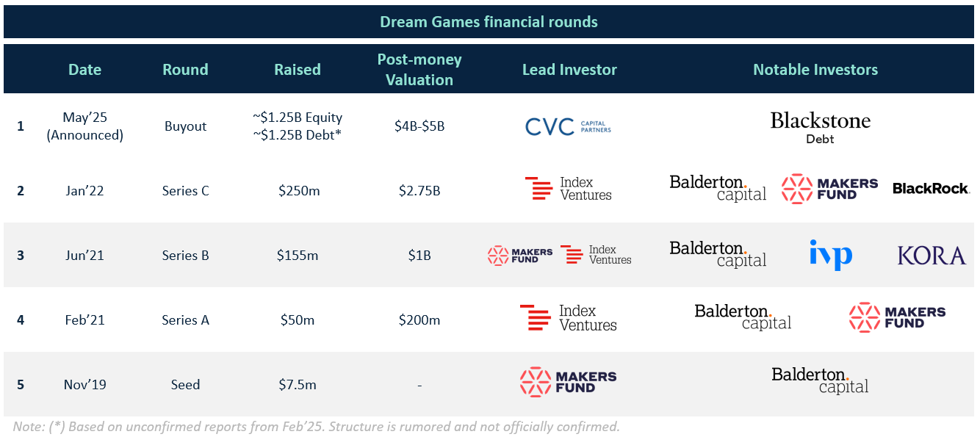Click the footnote about unconfirmed reports
Screen dimensions: 980x437
pyautogui.click(x=317, y=427)
